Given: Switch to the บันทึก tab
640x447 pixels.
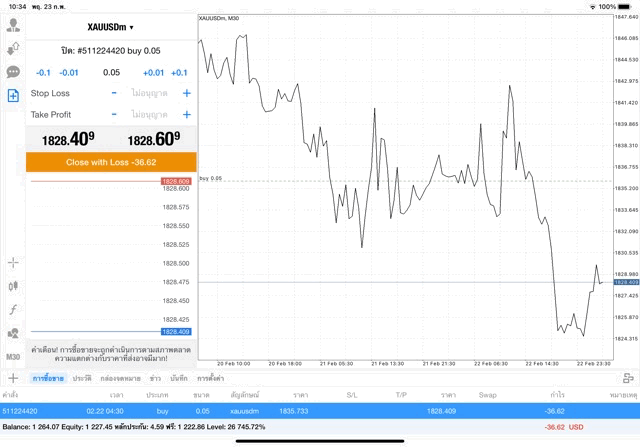Looking at the screenshot, I should 179,378.
